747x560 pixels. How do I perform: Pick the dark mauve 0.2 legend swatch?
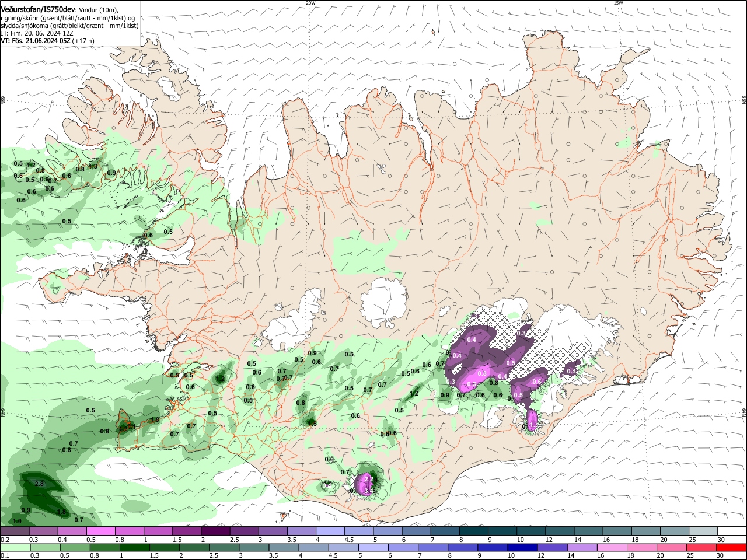15,531
